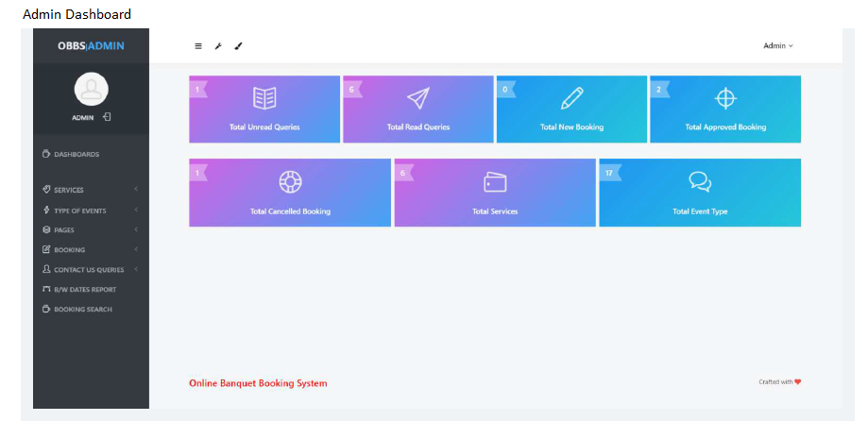Open the Pages sidebar menu

coord(91,229)
